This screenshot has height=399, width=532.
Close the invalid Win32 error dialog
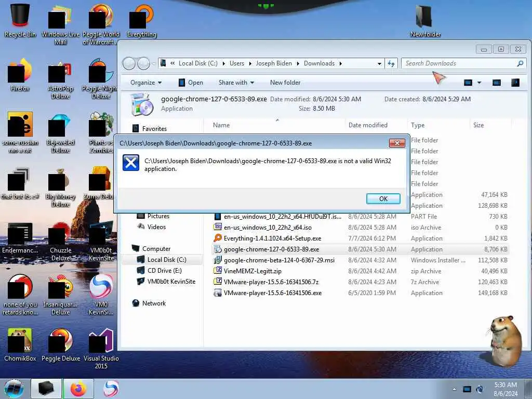[x=397, y=143]
